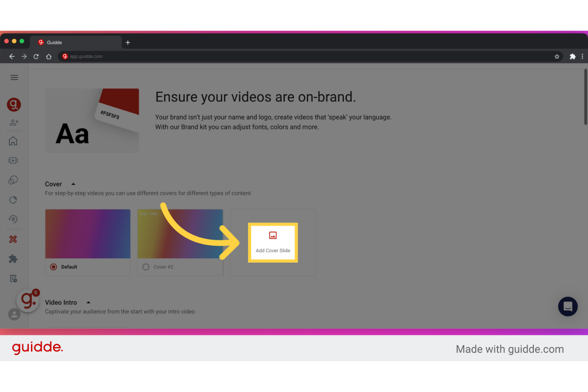Screen dimensions: 588x392
Task: Click the page vertical scrollbar
Action: coord(585,97)
